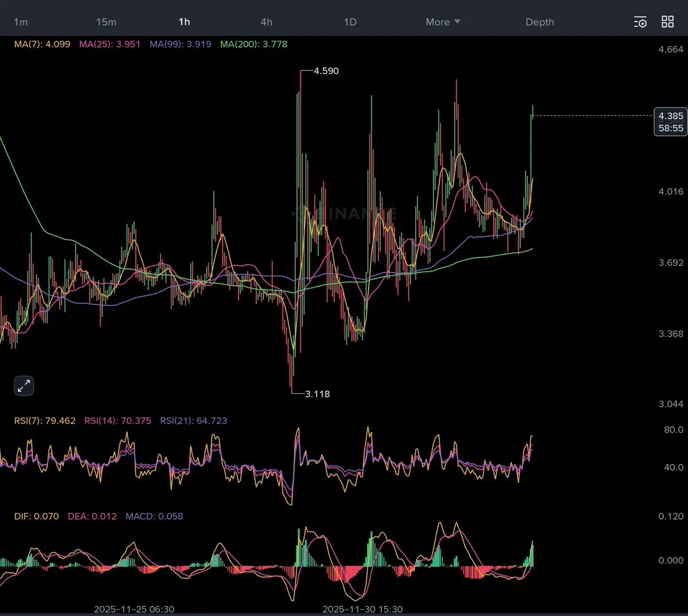Click the four-square grid layout icon

tap(667, 22)
